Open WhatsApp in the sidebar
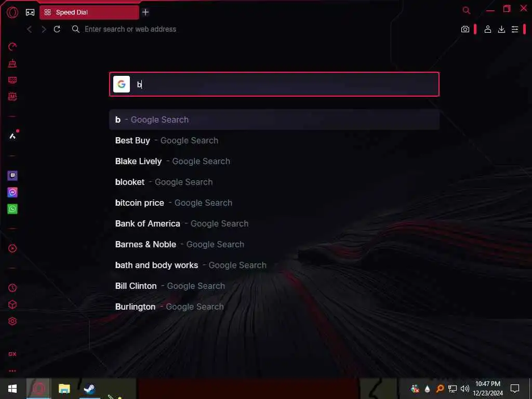 [x=12, y=209]
